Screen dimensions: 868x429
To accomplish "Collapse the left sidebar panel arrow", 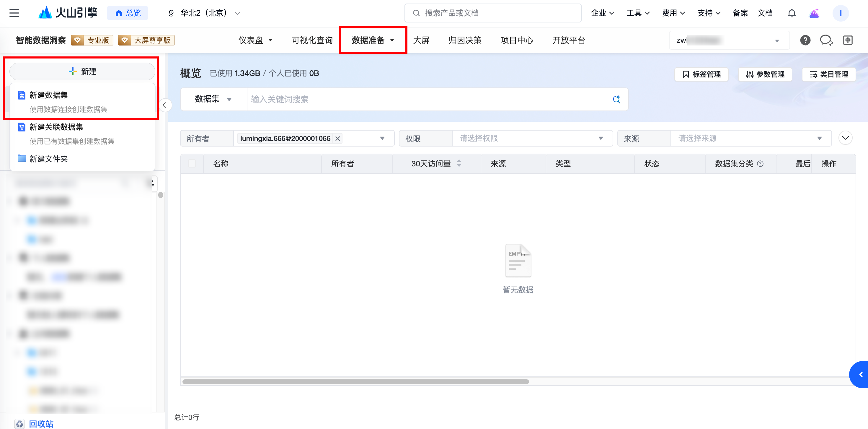I will [164, 105].
